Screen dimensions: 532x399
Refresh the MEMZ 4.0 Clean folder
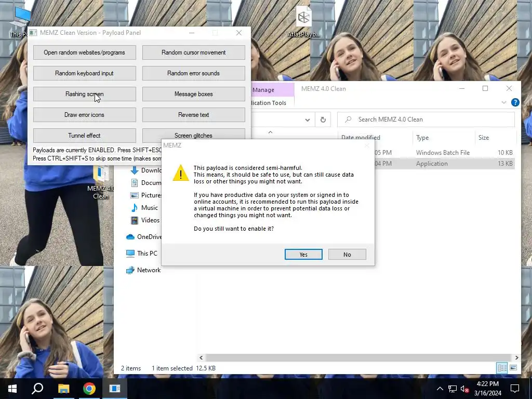pos(323,120)
